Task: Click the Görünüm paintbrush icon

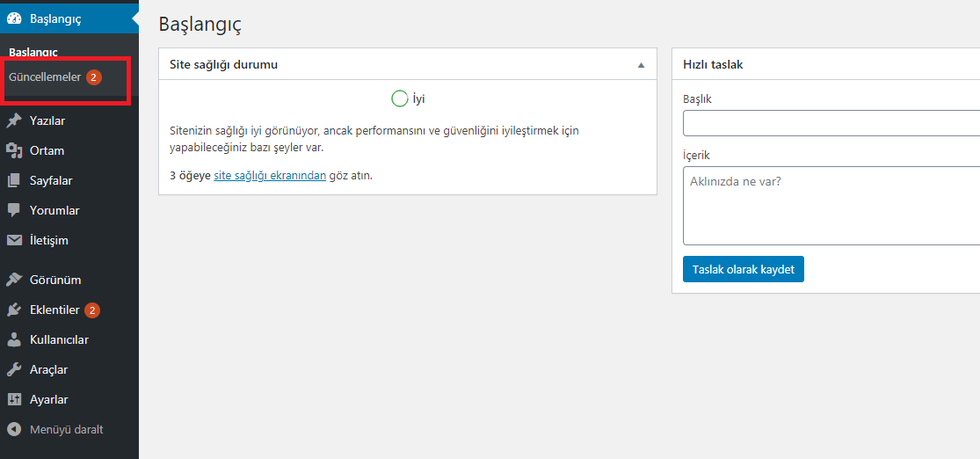Action: pos(14,280)
